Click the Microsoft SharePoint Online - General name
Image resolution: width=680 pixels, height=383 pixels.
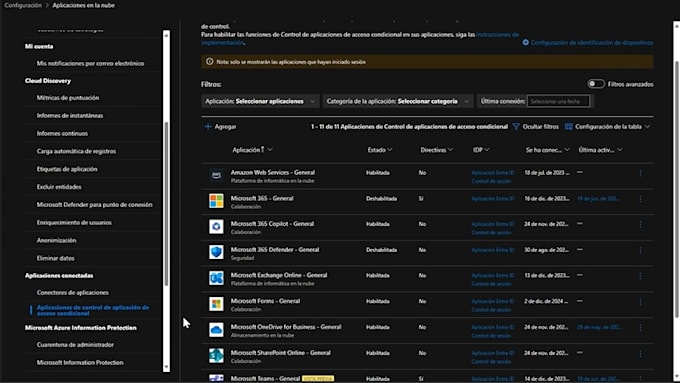pyautogui.click(x=281, y=353)
